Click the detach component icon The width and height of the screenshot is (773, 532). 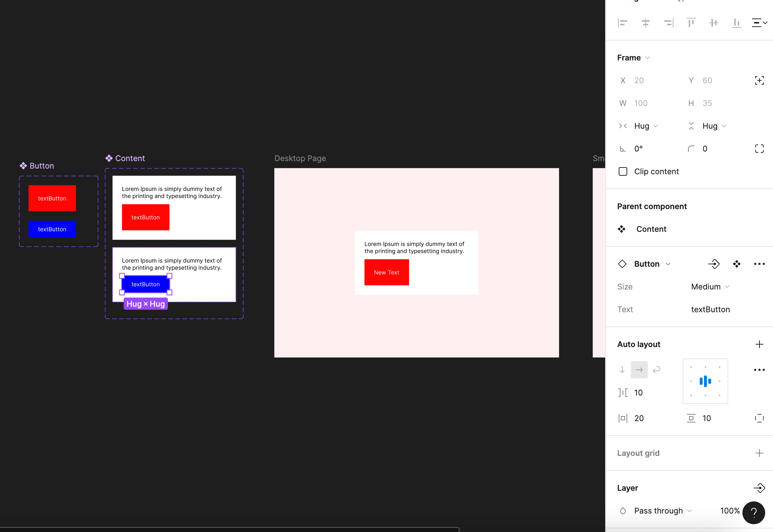[x=714, y=263]
